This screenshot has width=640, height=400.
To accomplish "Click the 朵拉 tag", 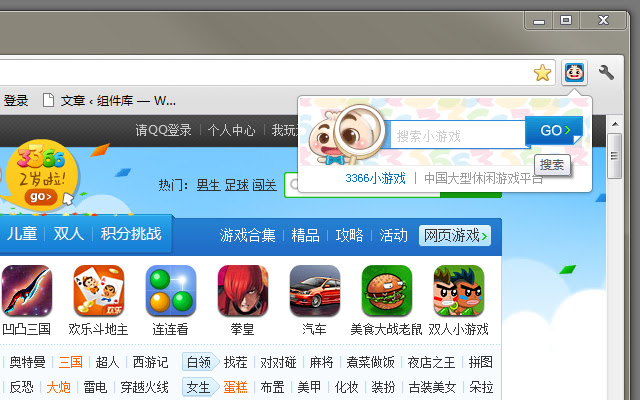I will [481, 387].
